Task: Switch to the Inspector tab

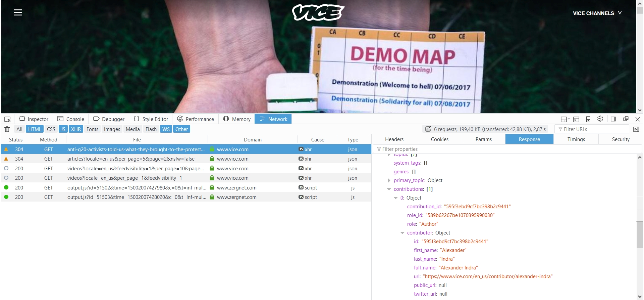Action: (x=34, y=119)
